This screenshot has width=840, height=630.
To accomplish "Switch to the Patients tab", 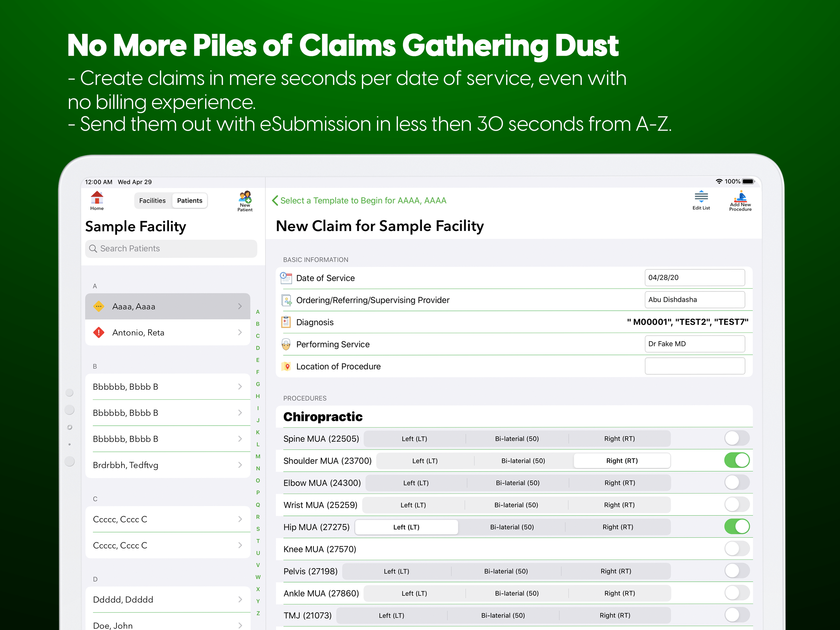I will 189,201.
